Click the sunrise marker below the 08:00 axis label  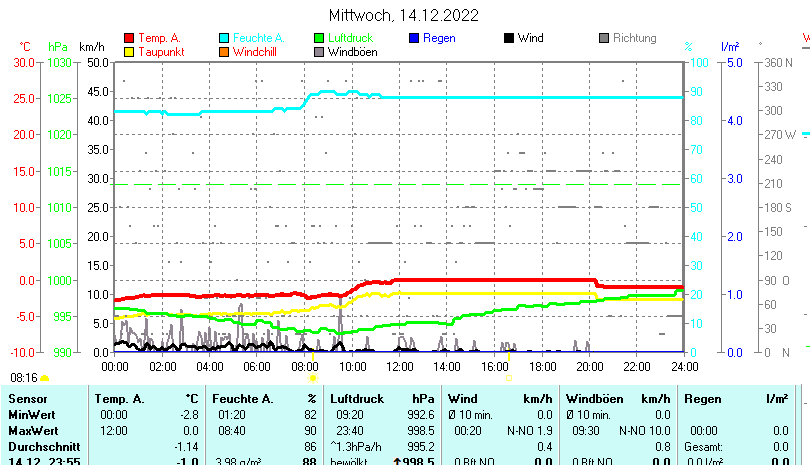click(x=312, y=379)
